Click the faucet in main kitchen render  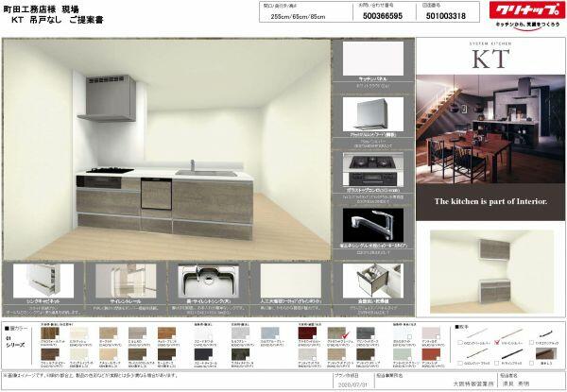click(x=193, y=165)
